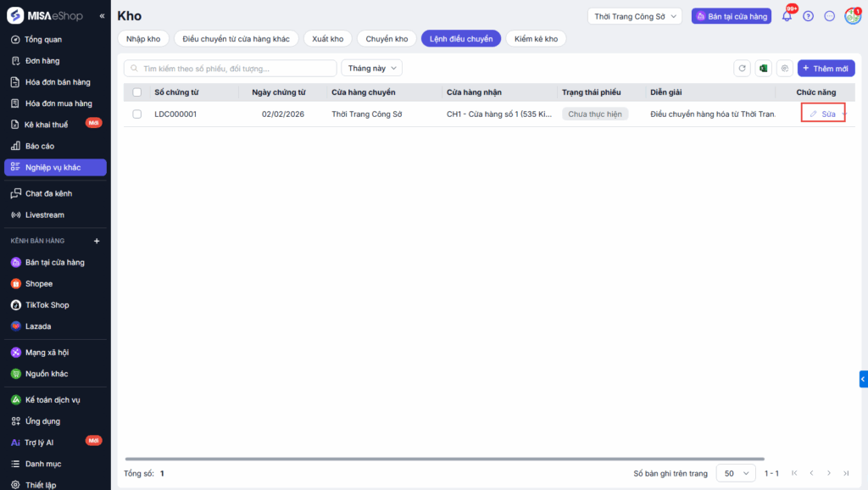Open Báo cáo reports
Screen dimensions: 868x490
point(39,146)
